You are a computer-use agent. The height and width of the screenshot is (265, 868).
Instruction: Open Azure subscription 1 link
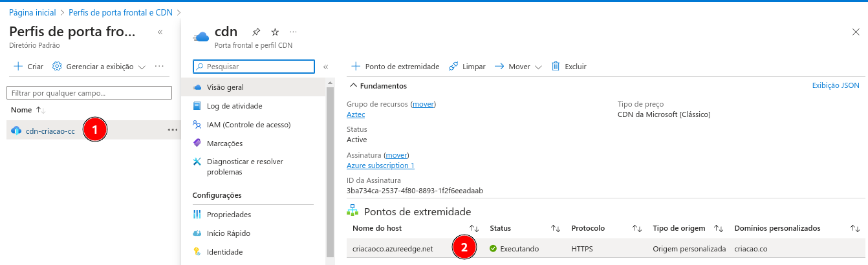380,165
